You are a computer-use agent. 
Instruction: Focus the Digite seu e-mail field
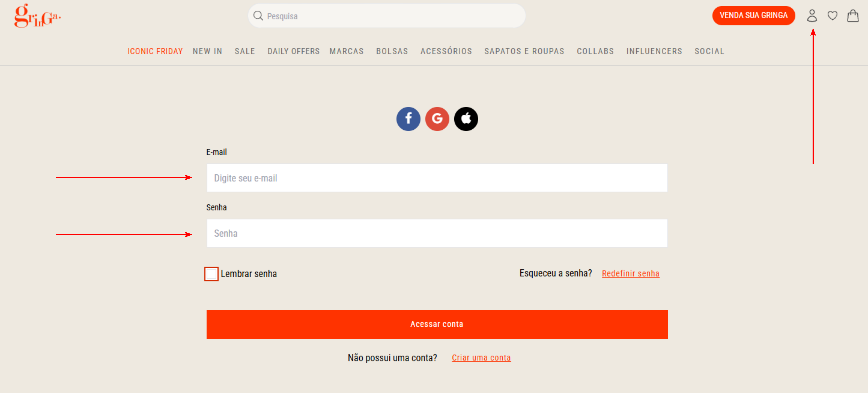(437, 178)
